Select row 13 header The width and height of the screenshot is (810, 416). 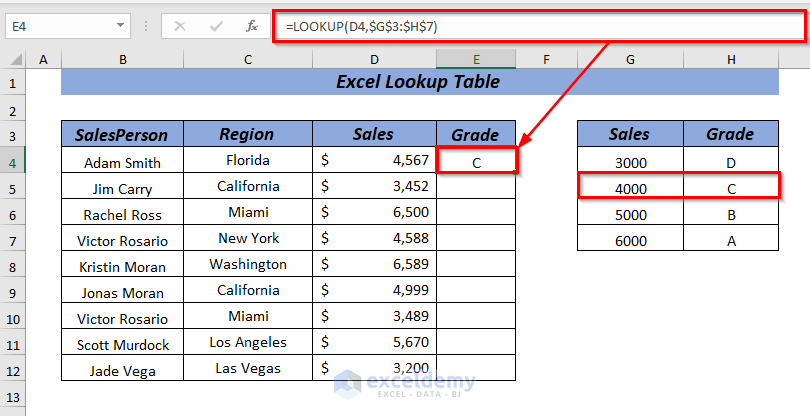(x=12, y=396)
